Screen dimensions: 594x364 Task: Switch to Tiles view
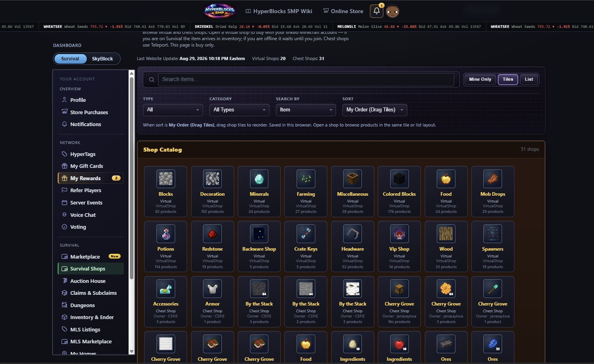pyautogui.click(x=508, y=79)
